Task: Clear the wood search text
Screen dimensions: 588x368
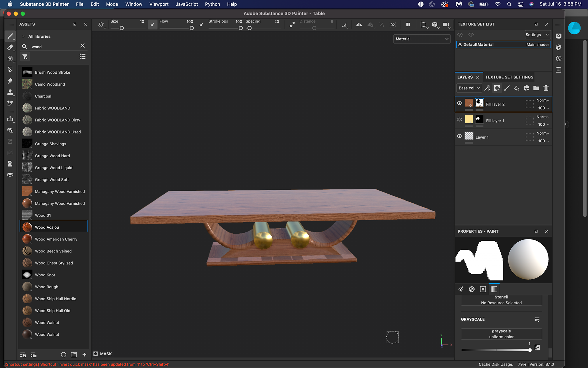Action: coord(82,46)
